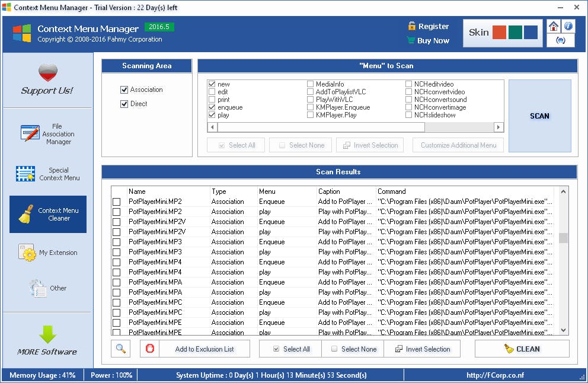588x383 pixels.
Task: Open Special Context Menu section
Action: click(47, 174)
